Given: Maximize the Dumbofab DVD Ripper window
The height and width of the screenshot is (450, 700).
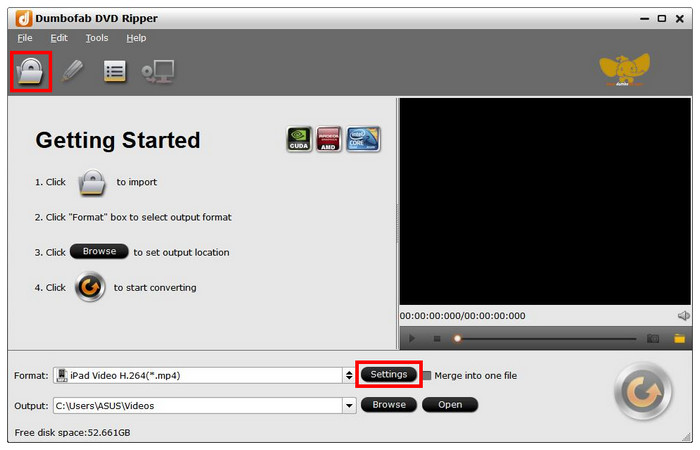Looking at the screenshot, I should [662, 19].
